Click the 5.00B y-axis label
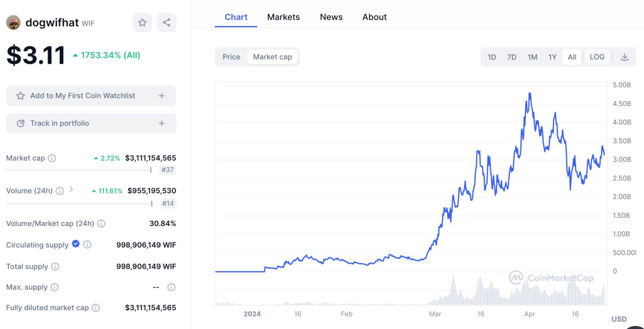The image size is (644, 329). (621, 85)
